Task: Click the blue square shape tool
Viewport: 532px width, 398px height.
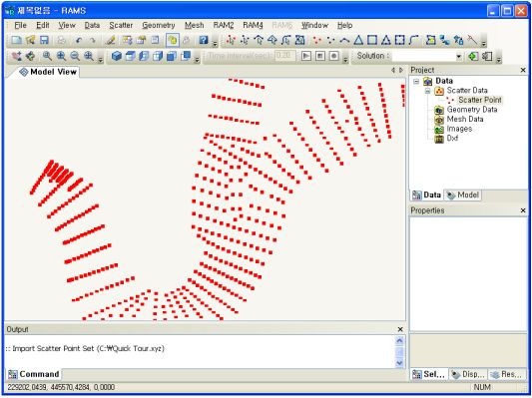Action: coord(372,40)
